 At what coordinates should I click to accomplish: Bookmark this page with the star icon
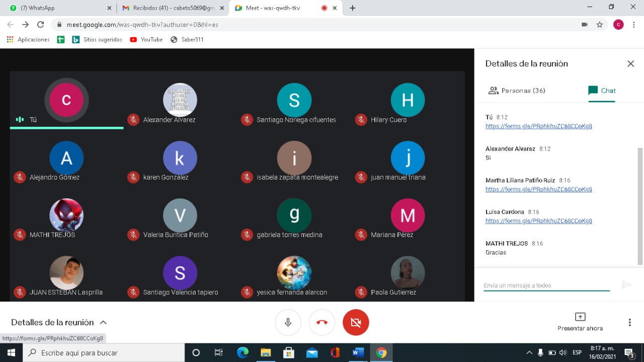599,24
